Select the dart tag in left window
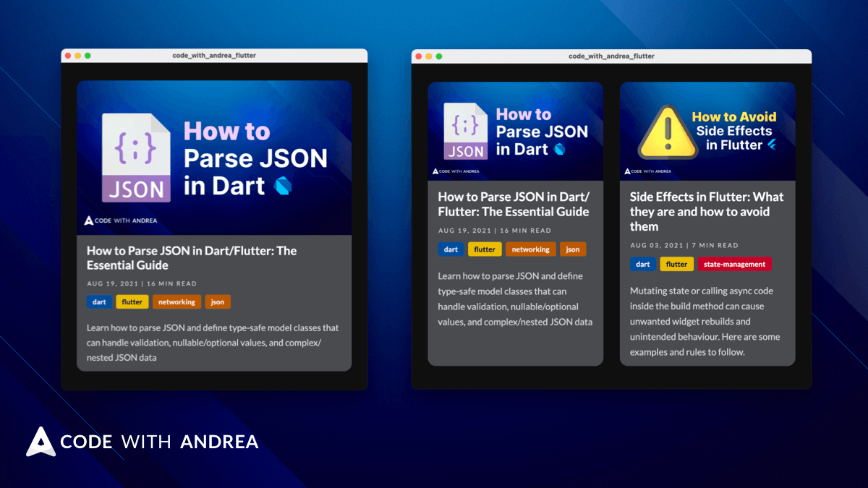 click(x=99, y=302)
